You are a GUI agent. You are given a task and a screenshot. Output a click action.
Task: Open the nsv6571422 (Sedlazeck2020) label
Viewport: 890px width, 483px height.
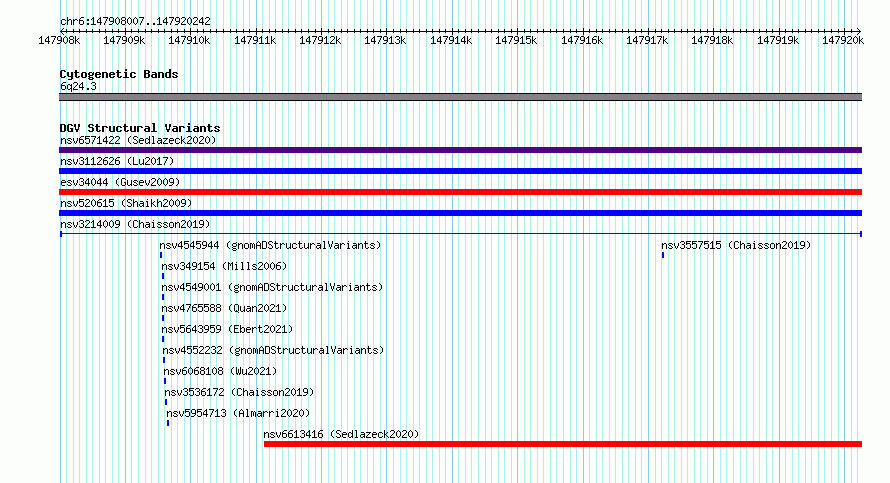pos(138,140)
